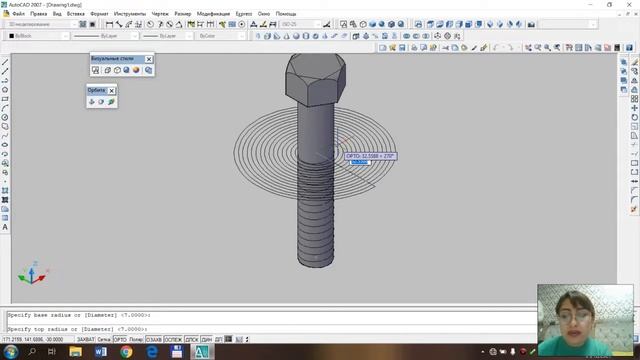
Task: Click the black color swatch in color control
Action: click(11, 36)
